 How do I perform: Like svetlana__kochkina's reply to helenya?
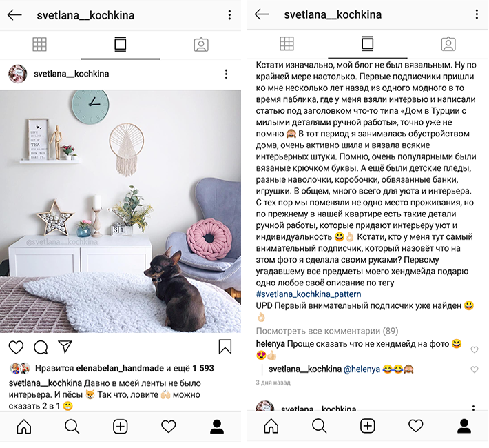(475, 369)
